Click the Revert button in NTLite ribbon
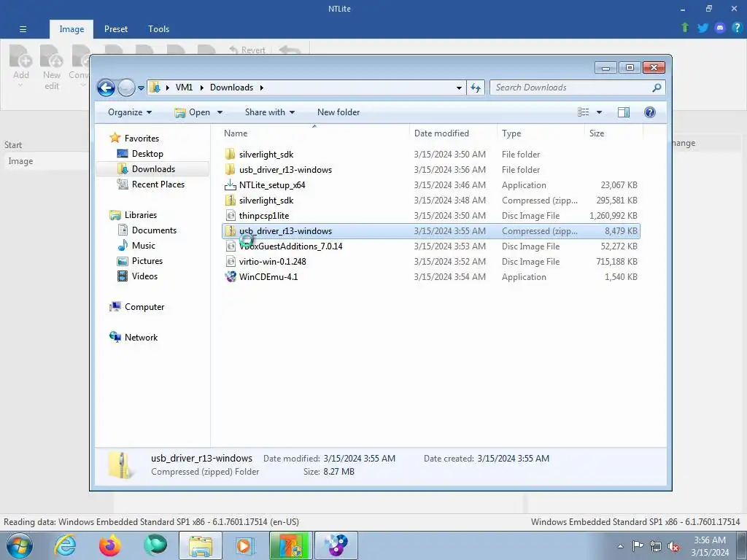The image size is (747, 560). [x=247, y=50]
